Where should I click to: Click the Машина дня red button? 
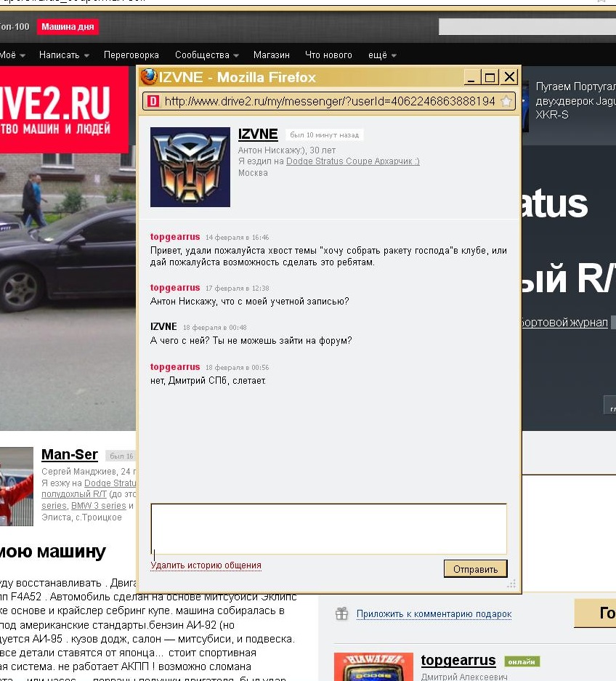click(x=68, y=27)
